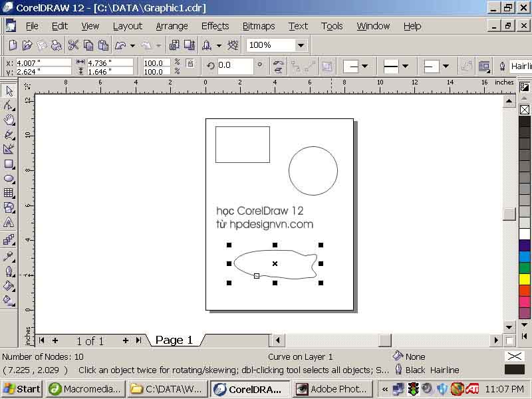Click the Application Launcher icon
The image size is (532, 399).
(207, 45)
